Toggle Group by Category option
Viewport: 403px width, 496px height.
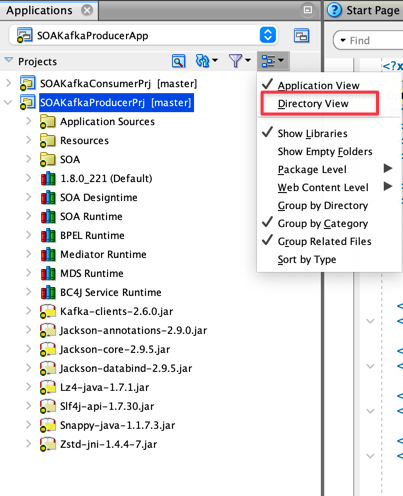coord(323,224)
